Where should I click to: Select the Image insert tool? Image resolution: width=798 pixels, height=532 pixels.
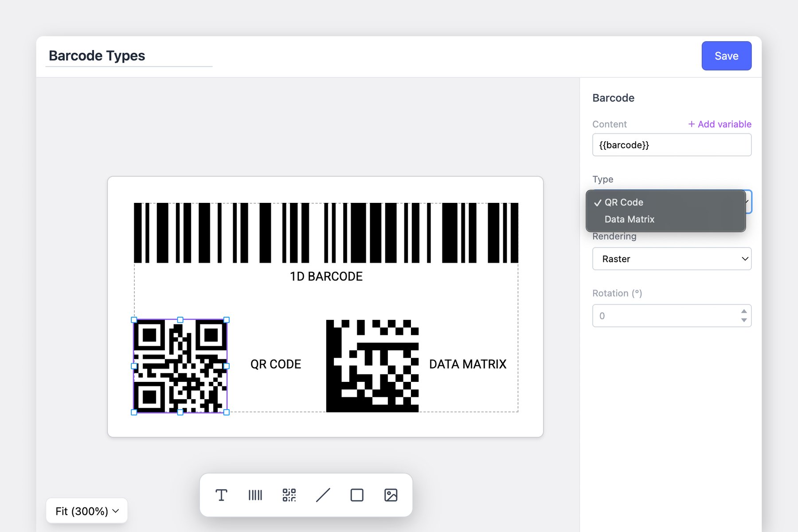(x=391, y=495)
